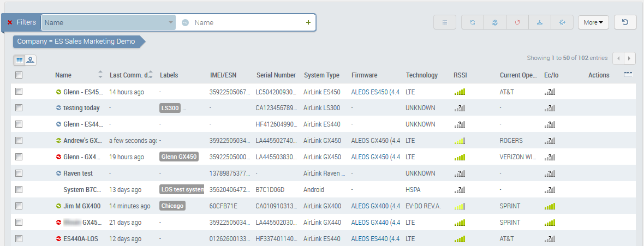Open the More dropdown menu
The width and height of the screenshot is (644, 246).
pyautogui.click(x=593, y=22)
